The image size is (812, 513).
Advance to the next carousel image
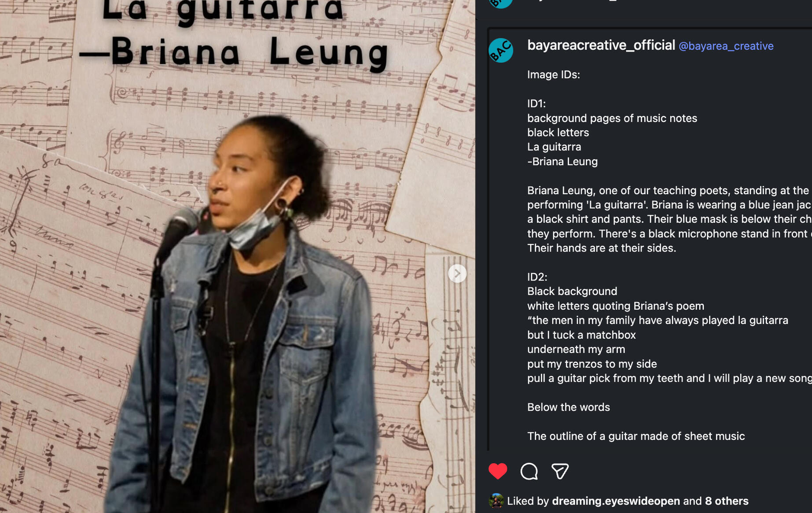click(x=457, y=273)
